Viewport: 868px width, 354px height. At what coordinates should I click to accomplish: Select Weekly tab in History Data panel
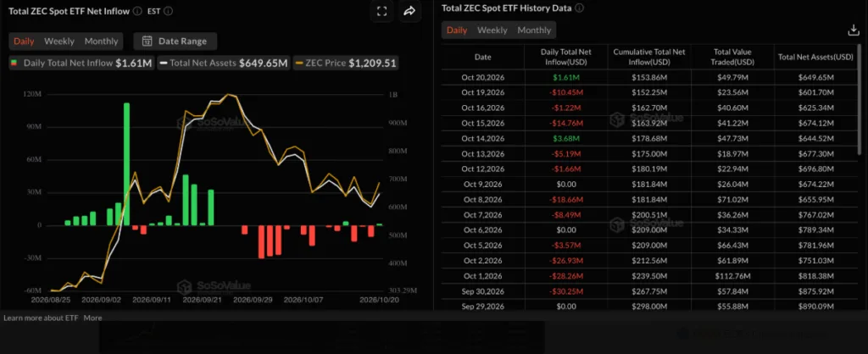click(492, 30)
